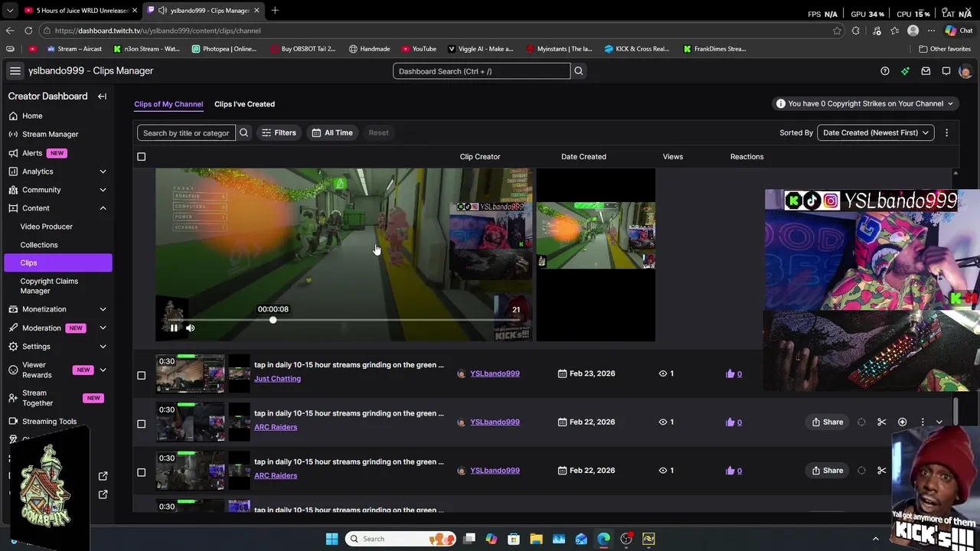Open the green sparkle icon in header
980x551 pixels.
click(905, 71)
